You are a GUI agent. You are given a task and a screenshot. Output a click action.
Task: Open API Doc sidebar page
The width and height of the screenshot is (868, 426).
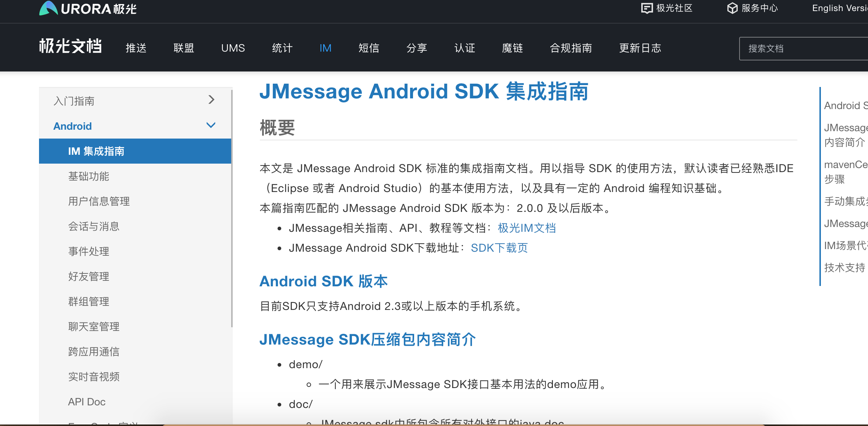87,402
